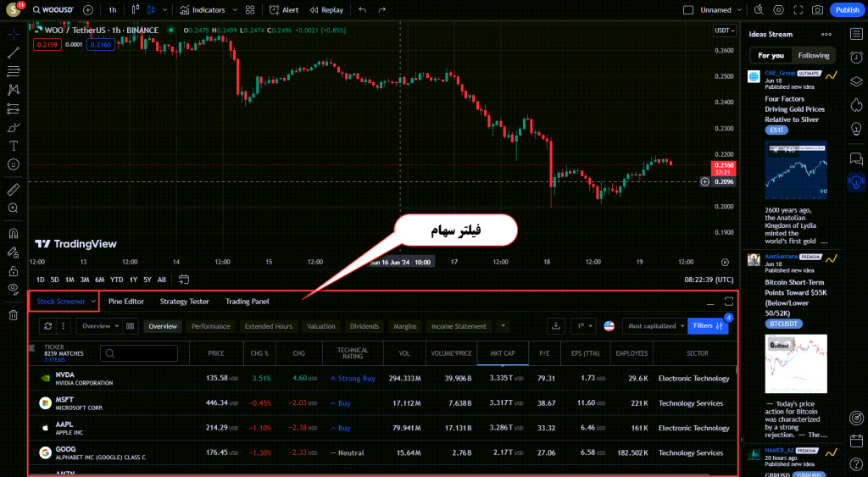Create an Alert
Screen dimensions: 868x477
click(283, 10)
